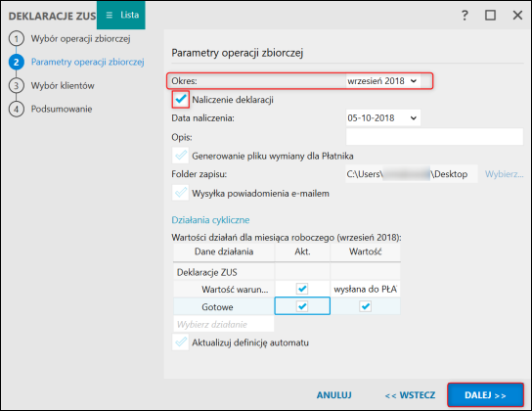Open the Wybierz działanie selector
Image resolution: width=532 pixels, height=411 pixels.
click(x=224, y=325)
